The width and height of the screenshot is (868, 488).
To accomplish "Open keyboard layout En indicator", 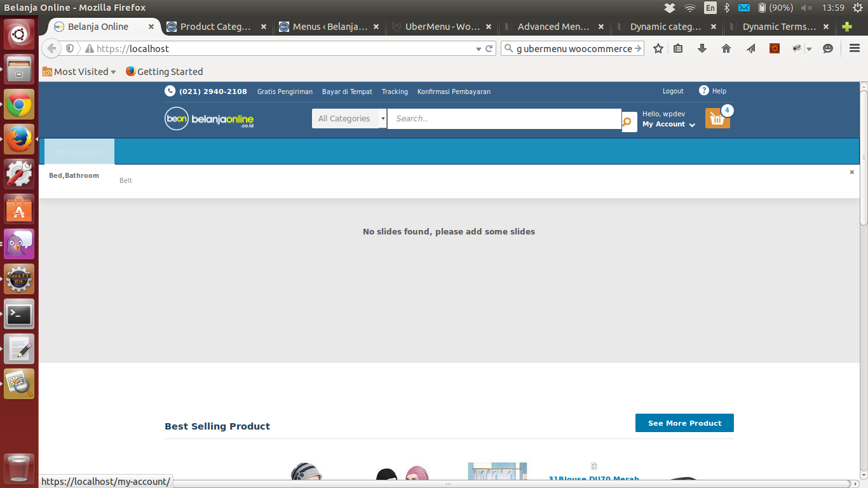I will tap(710, 8).
